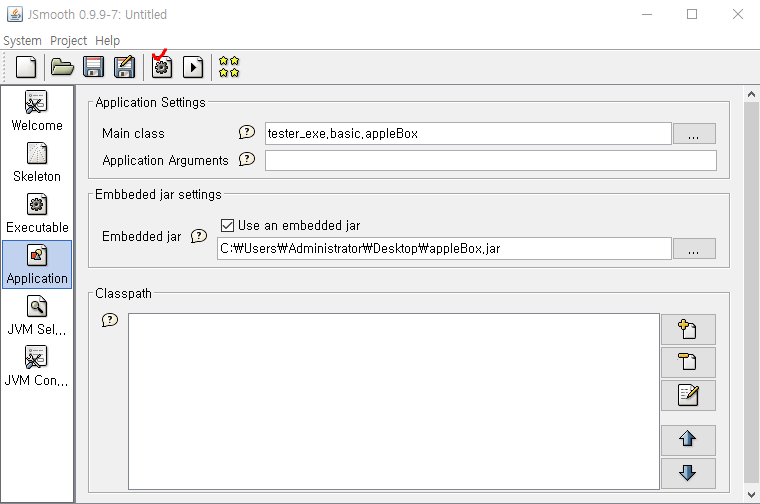The width and height of the screenshot is (760, 504).
Task: Click the Application Arguments field
Action: [491, 160]
